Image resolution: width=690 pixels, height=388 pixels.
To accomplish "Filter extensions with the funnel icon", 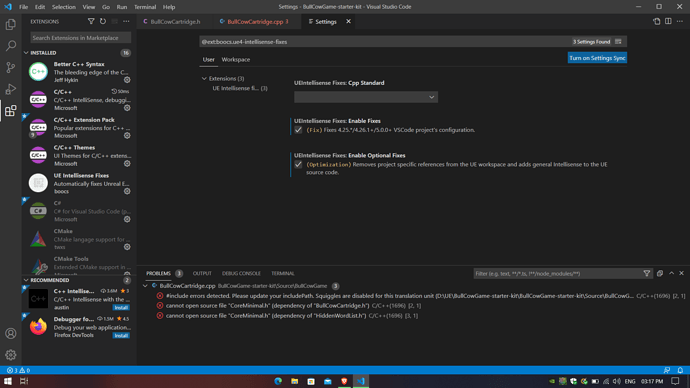I will (x=91, y=21).
